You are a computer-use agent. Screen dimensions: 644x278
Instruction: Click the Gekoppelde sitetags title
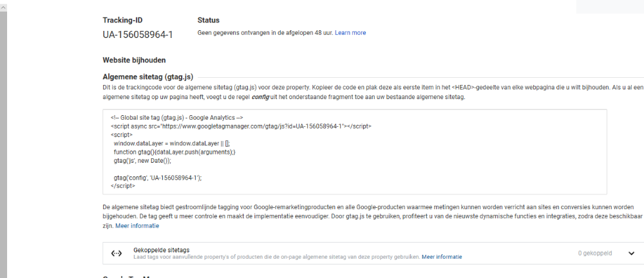[161, 250]
